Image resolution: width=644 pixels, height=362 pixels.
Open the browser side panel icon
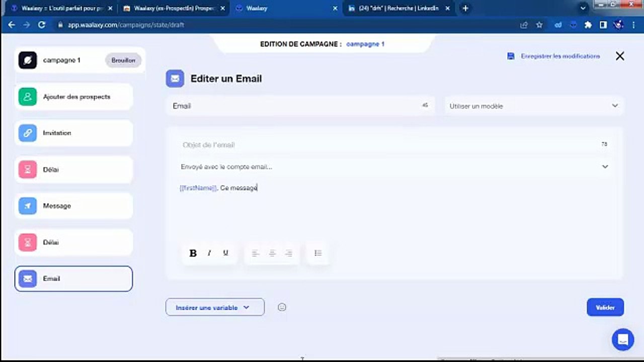[x=603, y=25]
